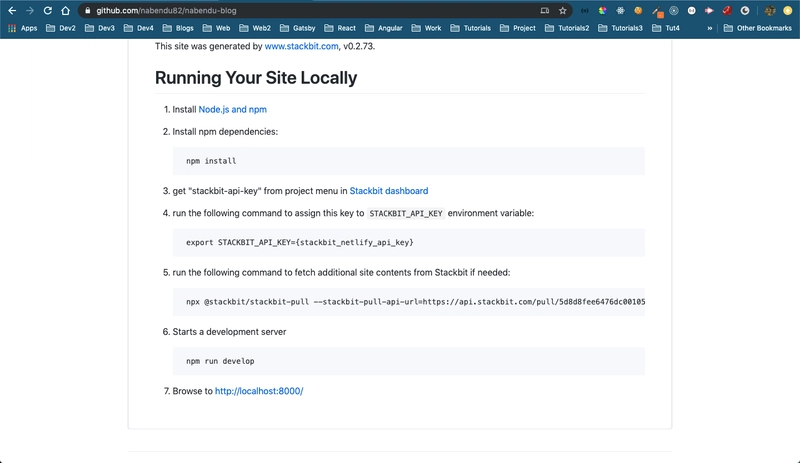The width and height of the screenshot is (800, 463).
Task: Visit the http://localhost:8000/ link
Action: (x=259, y=391)
